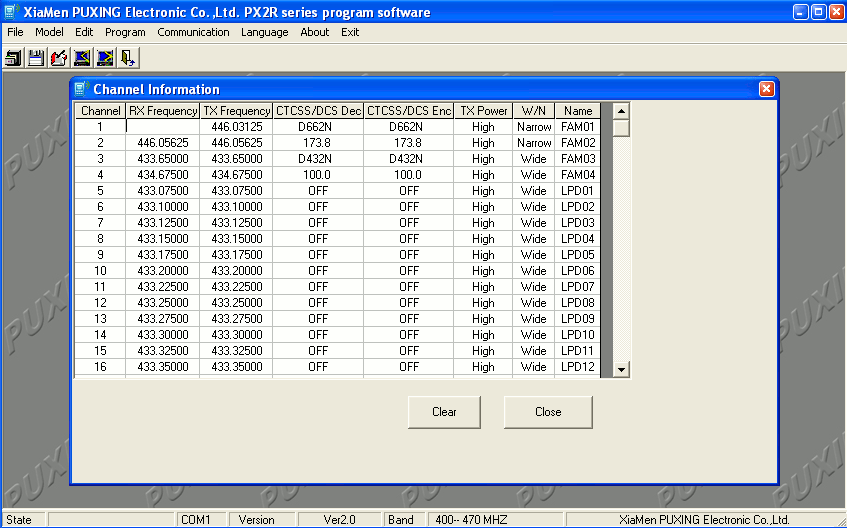Select TX Frequency 446.03125 in channel 1

(237, 127)
